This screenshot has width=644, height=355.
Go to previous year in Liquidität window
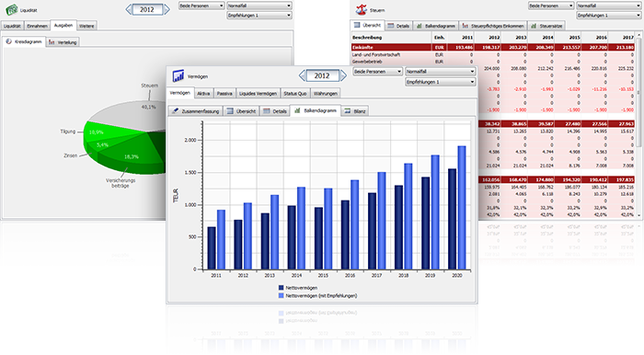pyautogui.click(x=129, y=9)
